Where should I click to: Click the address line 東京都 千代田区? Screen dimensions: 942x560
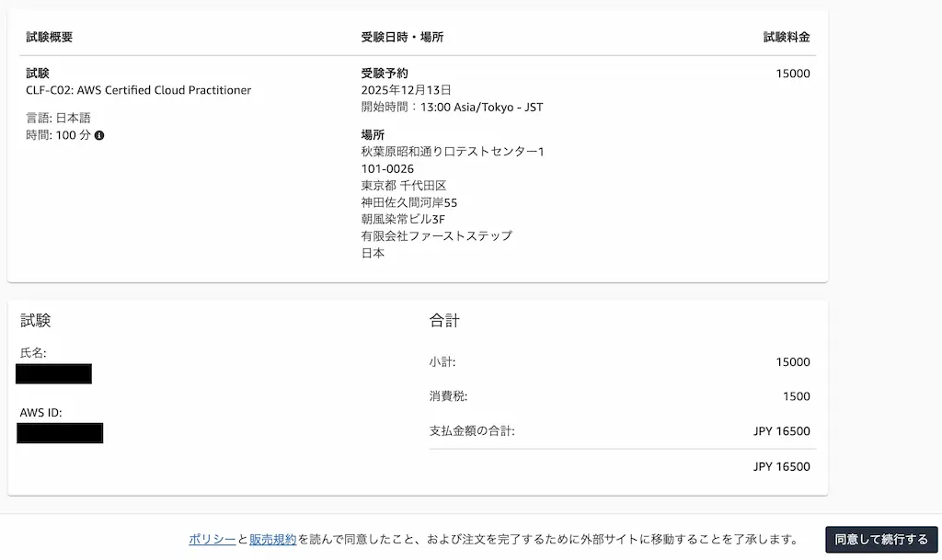click(404, 186)
